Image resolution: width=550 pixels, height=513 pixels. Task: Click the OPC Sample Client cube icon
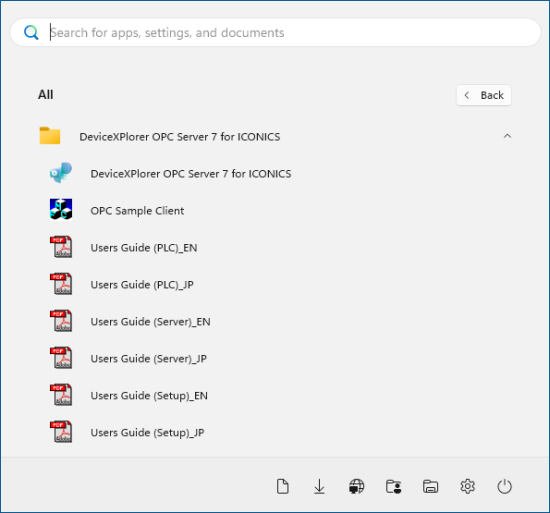tap(61, 209)
